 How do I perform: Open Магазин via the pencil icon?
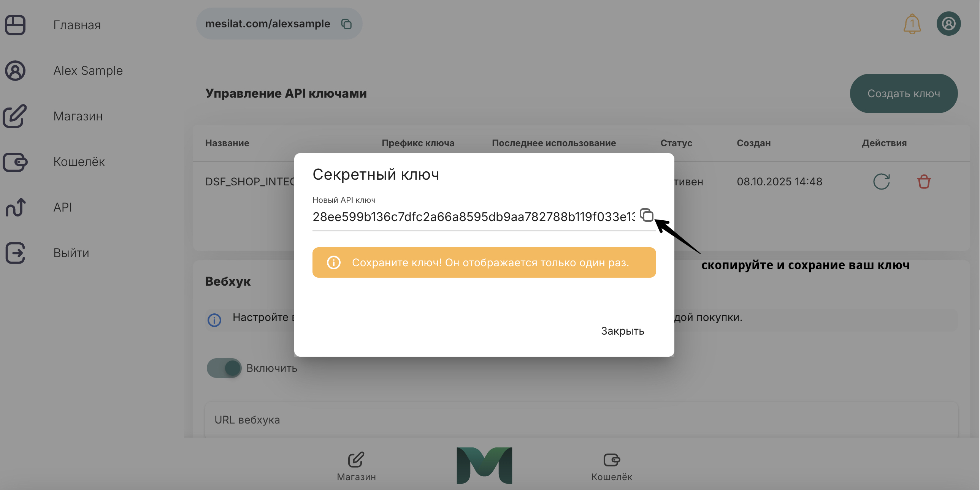coord(15,117)
